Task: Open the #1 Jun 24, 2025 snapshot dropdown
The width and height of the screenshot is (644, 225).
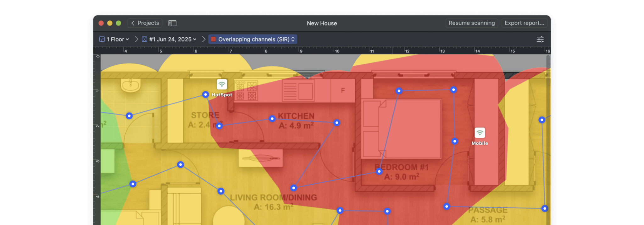Action: click(173, 39)
